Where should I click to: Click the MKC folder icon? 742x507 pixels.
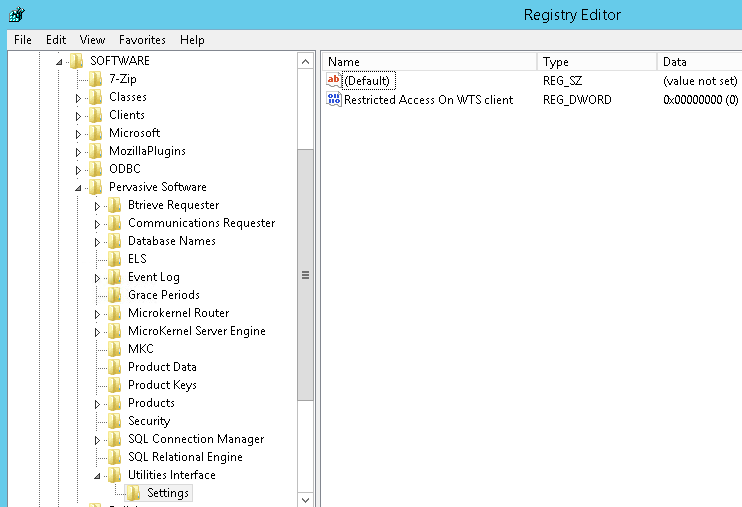[x=114, y=348]
